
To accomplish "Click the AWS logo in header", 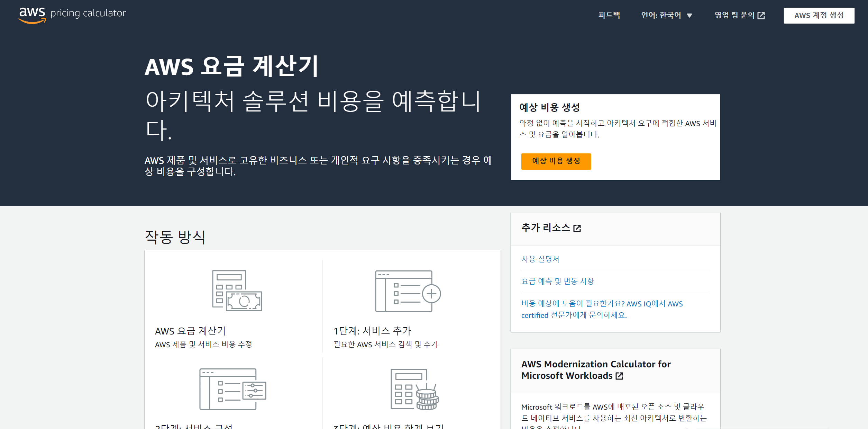I will coord(32,15).
